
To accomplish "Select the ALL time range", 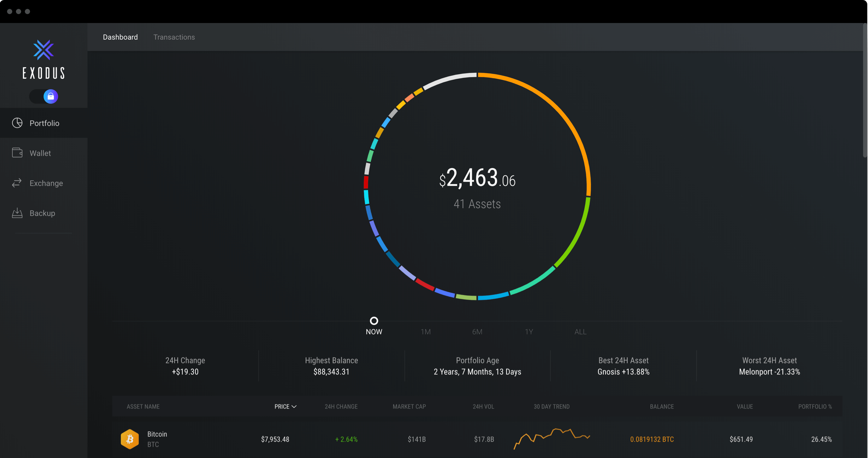I will [x=580, y=331].
